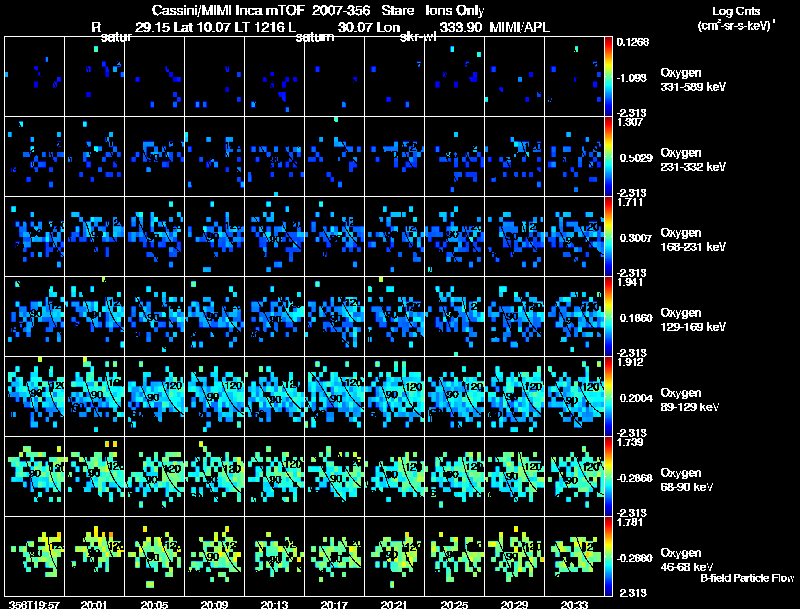
Task: Click the 20:01 time label
Action: [x=93, y=604]
